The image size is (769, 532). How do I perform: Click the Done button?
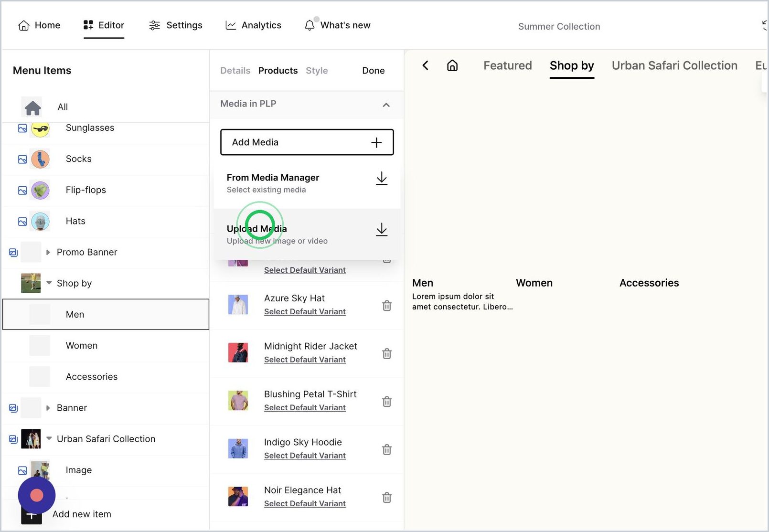tap(373, 71)
